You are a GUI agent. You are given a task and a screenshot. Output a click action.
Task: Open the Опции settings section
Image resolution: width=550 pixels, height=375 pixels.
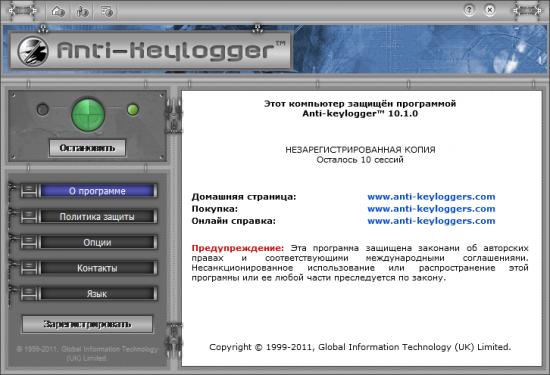point(97,242)
